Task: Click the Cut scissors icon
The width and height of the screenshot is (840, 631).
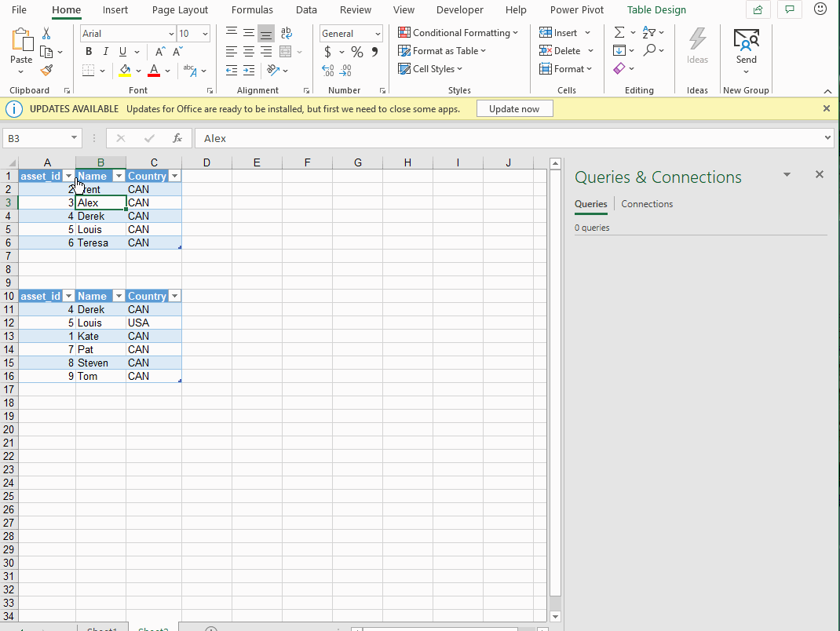Action: 46,34
